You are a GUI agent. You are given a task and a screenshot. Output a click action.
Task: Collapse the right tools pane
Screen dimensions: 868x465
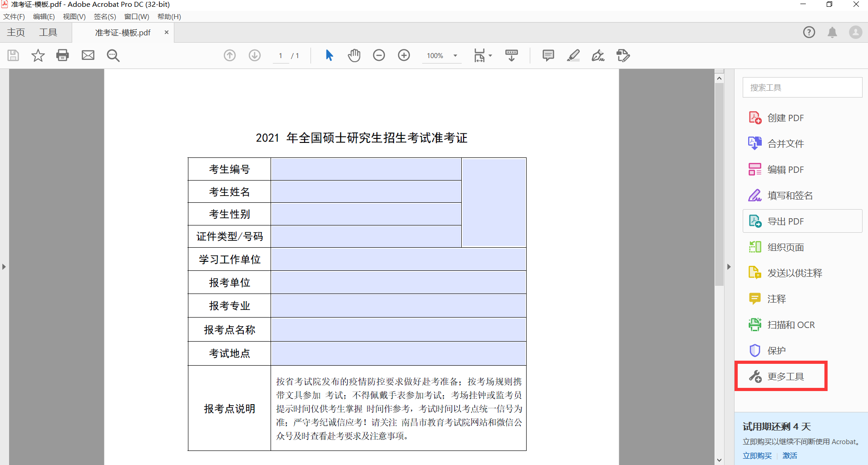(x=729, y=267)
